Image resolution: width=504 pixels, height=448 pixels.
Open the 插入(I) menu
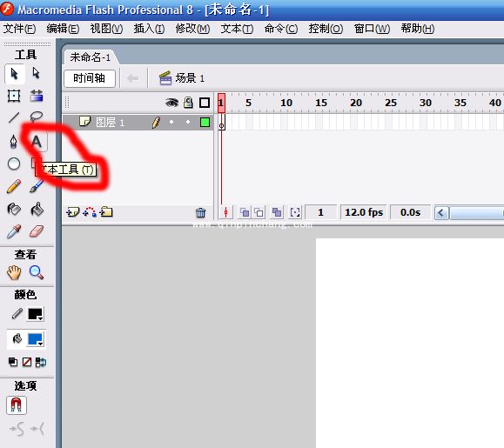coord(149,29)
